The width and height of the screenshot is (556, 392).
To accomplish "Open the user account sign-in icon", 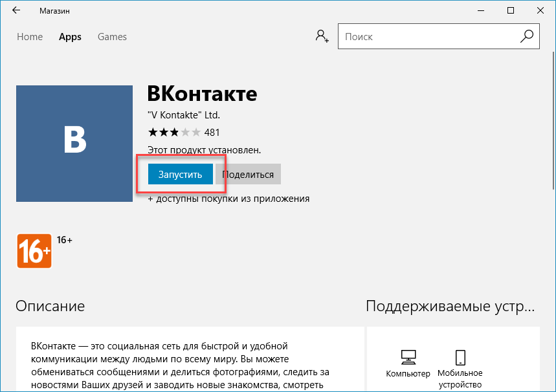I will (322, 36).
